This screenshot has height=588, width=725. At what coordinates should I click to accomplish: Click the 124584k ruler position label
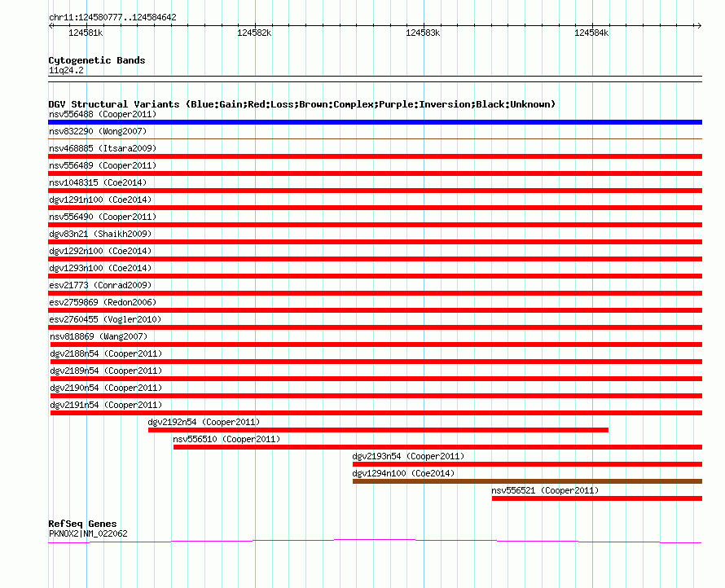(x=591, y=33)
